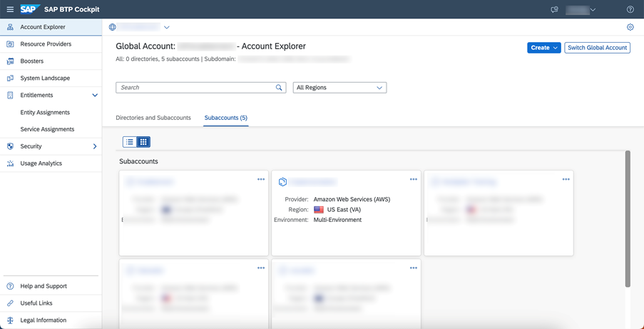Click the Multi-Environment value
This screenshot has width=644, height=329.
click(x=337, y=220)
